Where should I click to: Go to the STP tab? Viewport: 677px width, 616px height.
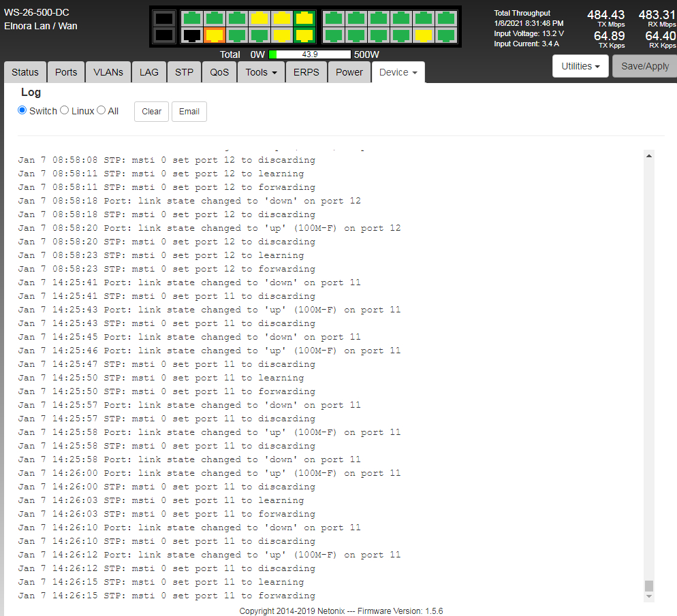point(184,72)
